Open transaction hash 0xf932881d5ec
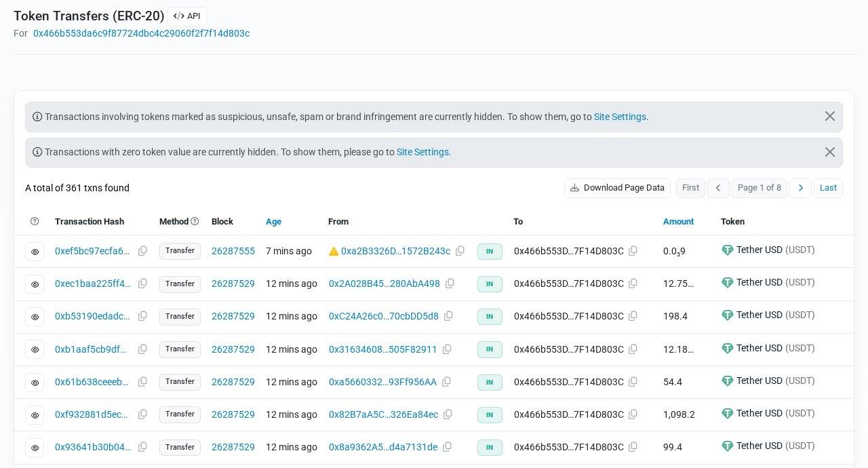Screen dimensions: 868x468 92,414
